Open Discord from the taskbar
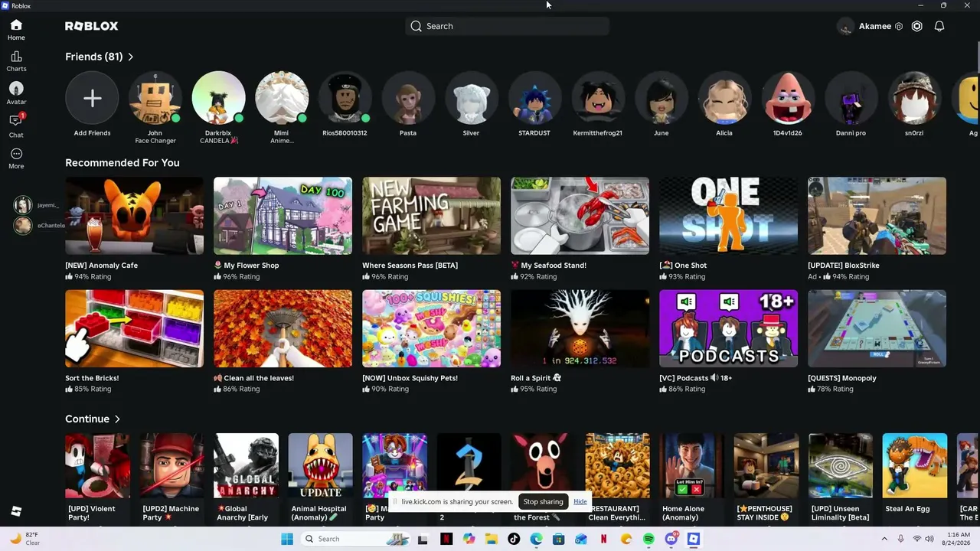 point(671,539)
